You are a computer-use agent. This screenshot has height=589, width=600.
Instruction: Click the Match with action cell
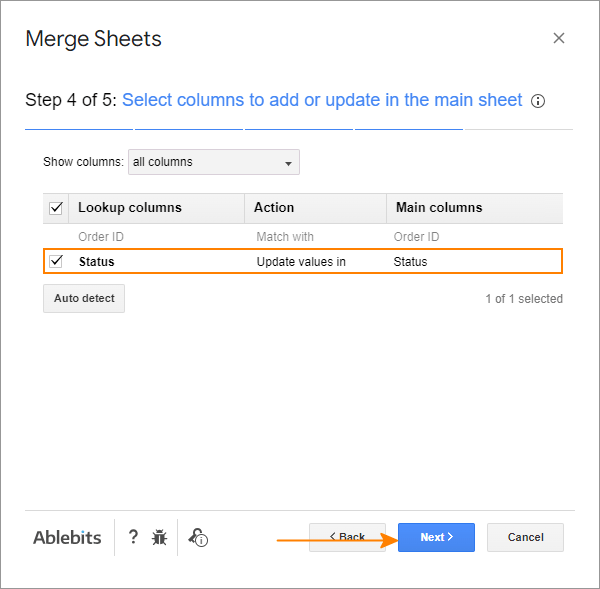point(285,237)
